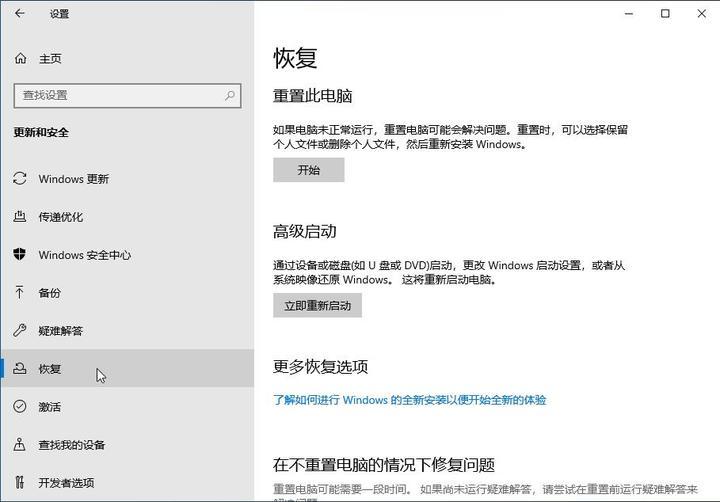
Task: Click the magnifier icon in the search box
Action: point(230,95)
